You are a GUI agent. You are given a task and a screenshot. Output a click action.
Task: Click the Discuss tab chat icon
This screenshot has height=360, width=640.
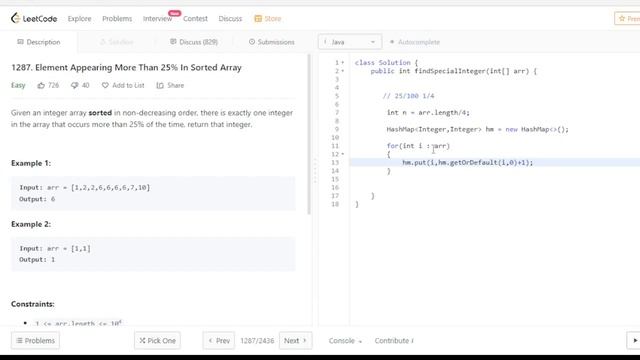point(173,42)
